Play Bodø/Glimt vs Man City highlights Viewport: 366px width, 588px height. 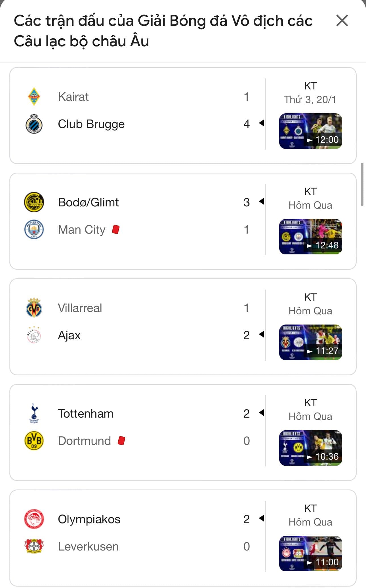pos(310,237)
